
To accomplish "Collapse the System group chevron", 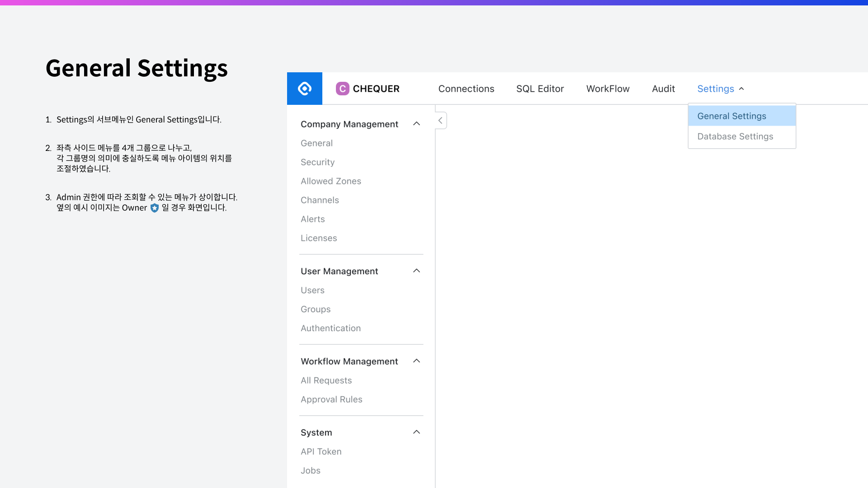I will pyautogui.click(x=416, y=432).
